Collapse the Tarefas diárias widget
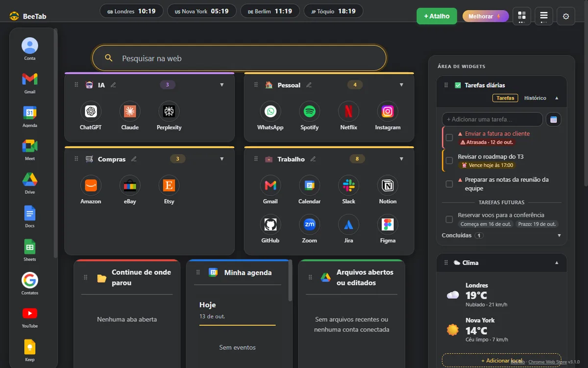Screen dimensions: 588x368 pos(557,98)
